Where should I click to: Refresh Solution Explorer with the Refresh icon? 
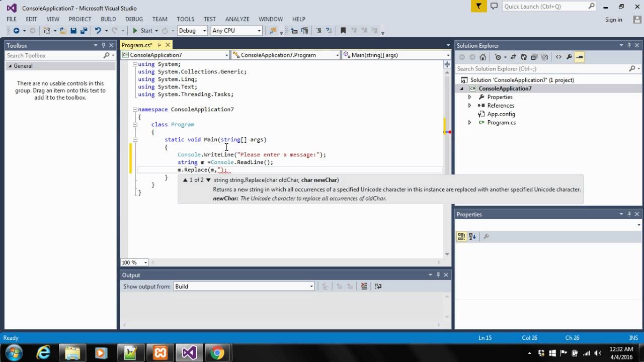coord(524,57)
